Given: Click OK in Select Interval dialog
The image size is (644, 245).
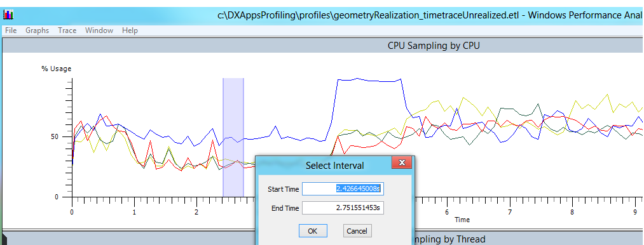Looking at the screenshot, I should tap(313, 231).
